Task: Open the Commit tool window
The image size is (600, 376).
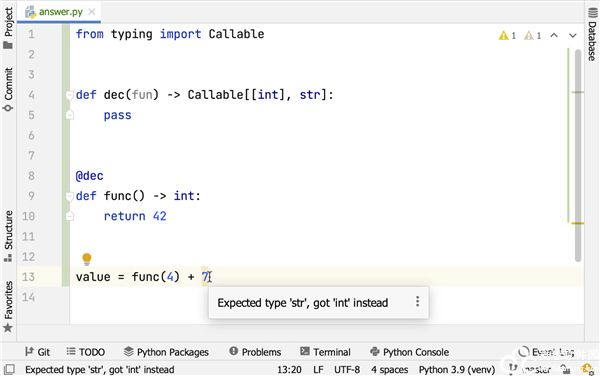Action: point(8,90)
